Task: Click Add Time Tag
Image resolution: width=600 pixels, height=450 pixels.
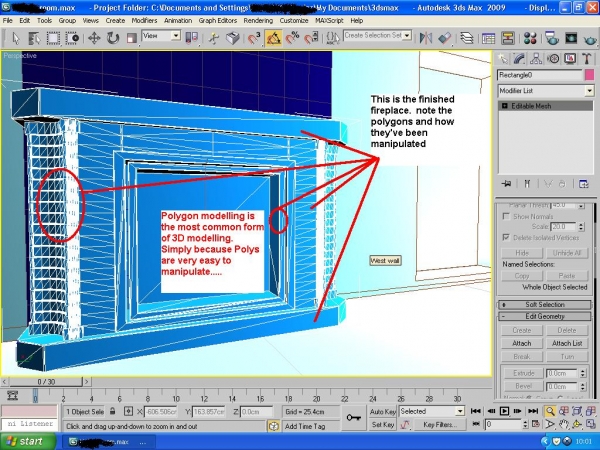Action: pyautogui.click(x=305, y=426)
